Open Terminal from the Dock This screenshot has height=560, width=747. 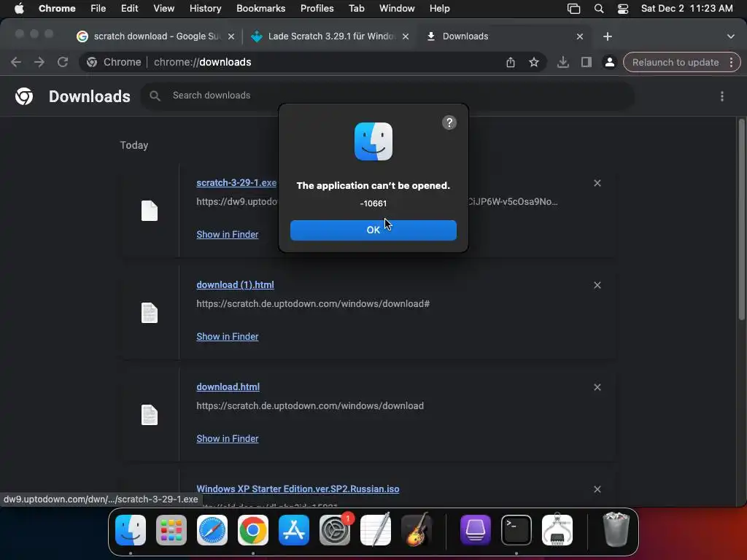tap(516, 530)
